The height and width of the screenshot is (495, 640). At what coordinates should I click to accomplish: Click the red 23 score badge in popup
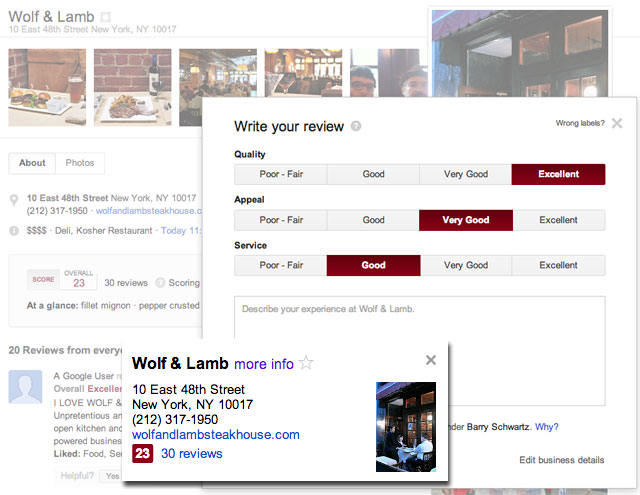[142, 453]
